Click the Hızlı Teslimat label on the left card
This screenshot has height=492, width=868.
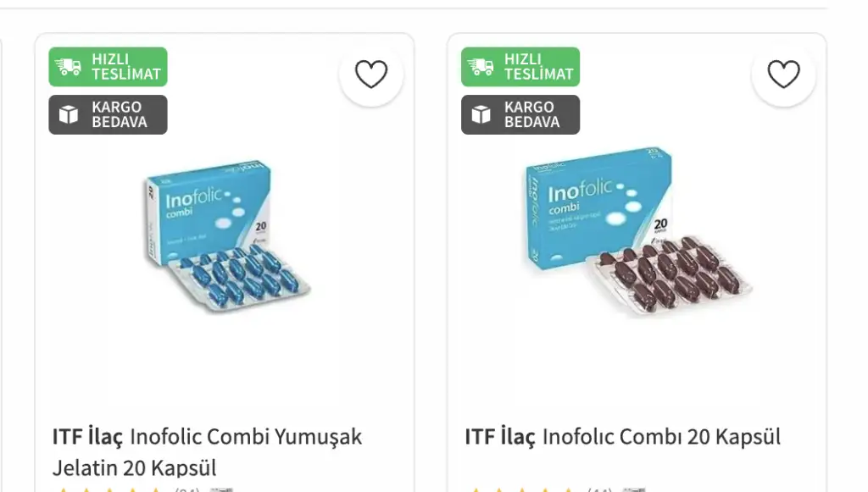tap(125, 67)
